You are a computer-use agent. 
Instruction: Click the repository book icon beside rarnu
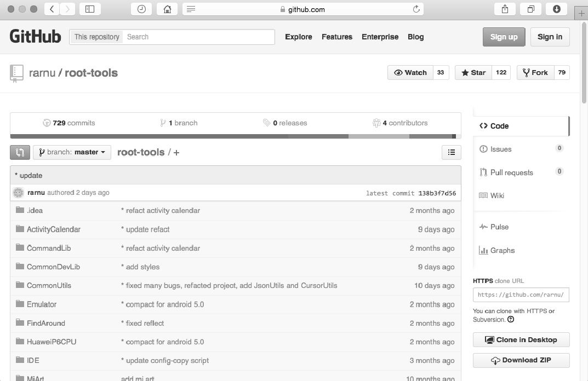point(16,73)
